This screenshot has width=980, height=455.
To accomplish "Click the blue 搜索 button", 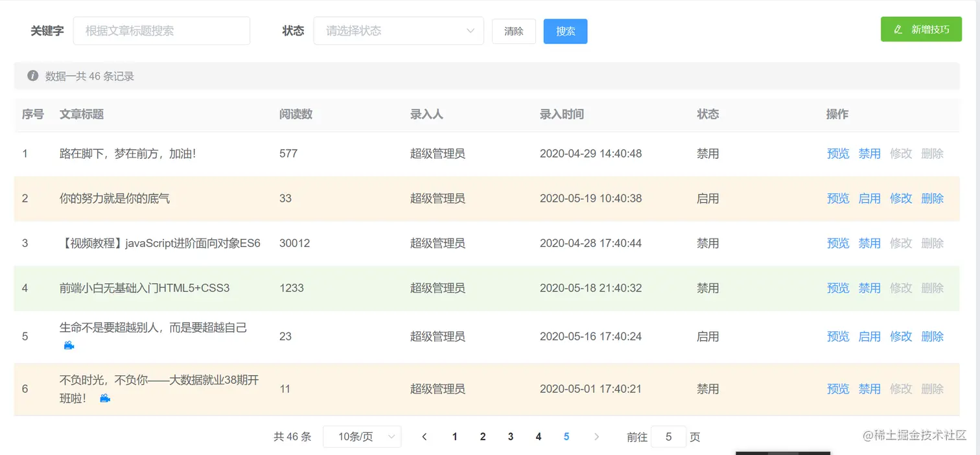I will click(x=566, y=31).
